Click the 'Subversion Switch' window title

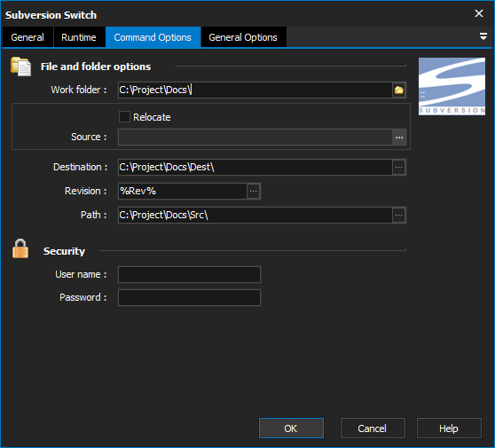click(51, 15)
